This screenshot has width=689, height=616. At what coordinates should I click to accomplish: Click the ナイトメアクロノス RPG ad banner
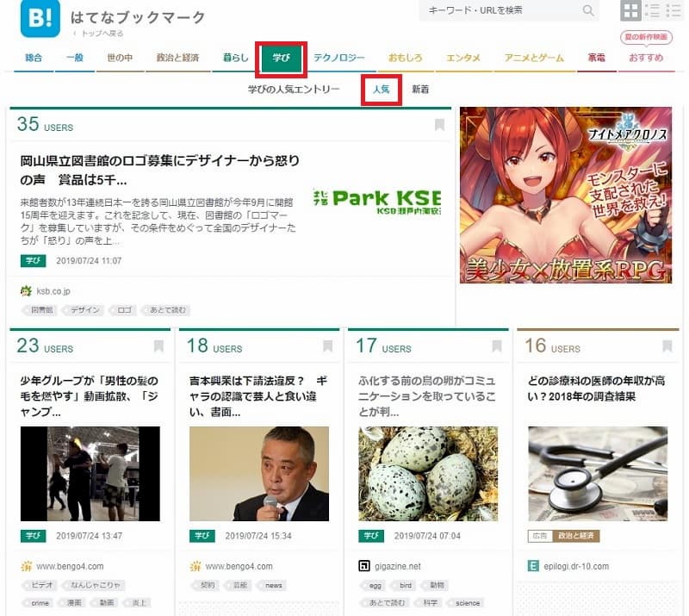point(566,196)
